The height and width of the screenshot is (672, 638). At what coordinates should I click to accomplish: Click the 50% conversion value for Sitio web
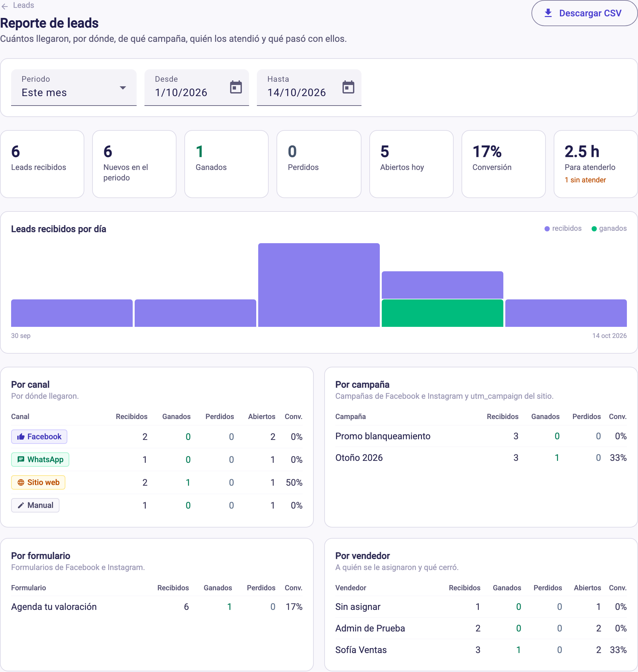pyautogui.click(x=294, y=482)
